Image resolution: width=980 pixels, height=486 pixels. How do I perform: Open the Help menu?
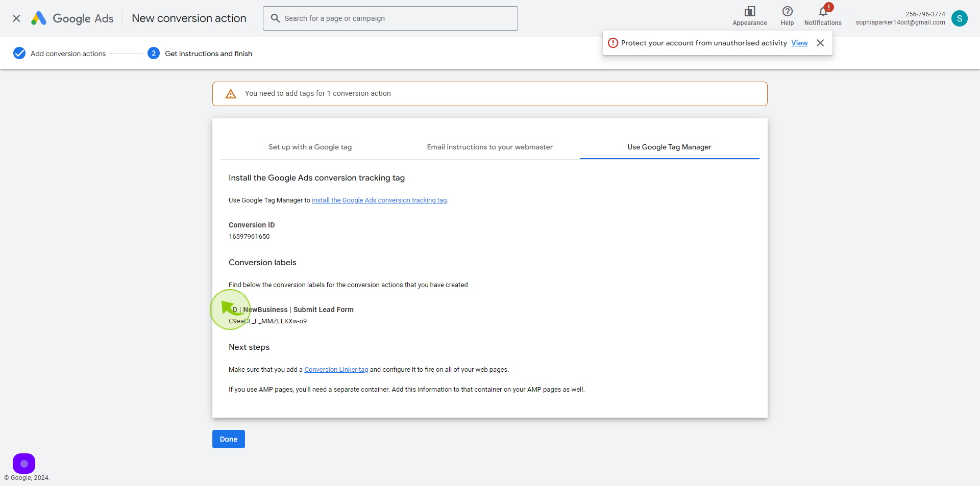[787, 16]
